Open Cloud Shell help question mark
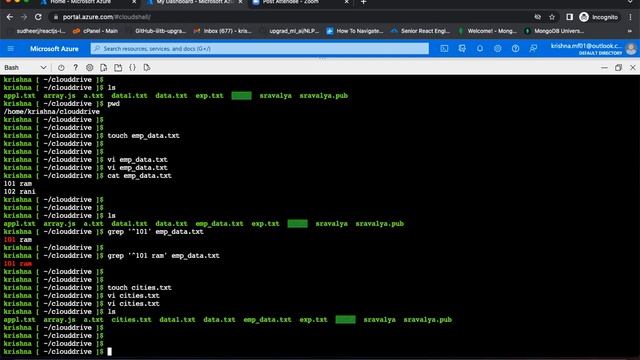 [x=76, y=68]
